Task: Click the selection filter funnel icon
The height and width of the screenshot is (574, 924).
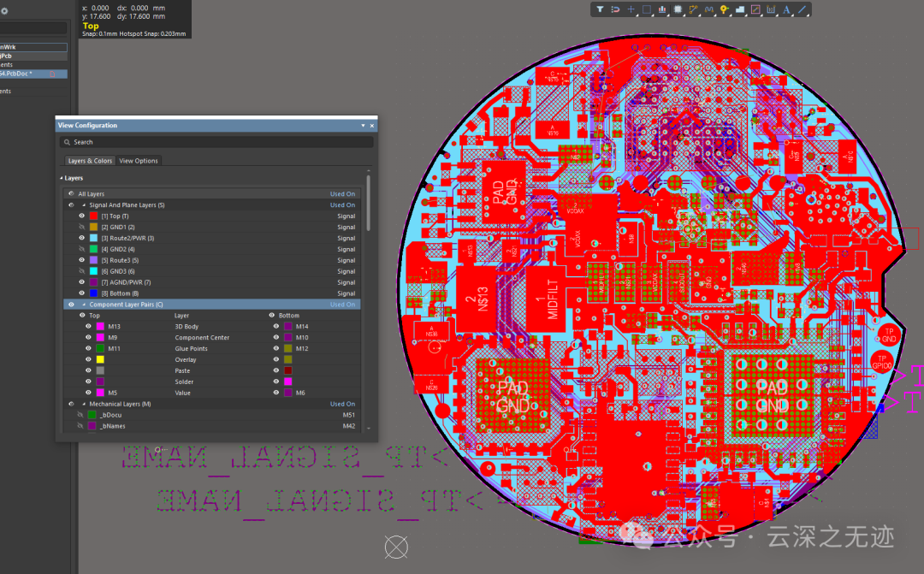Action: click(x=599, y=9)
